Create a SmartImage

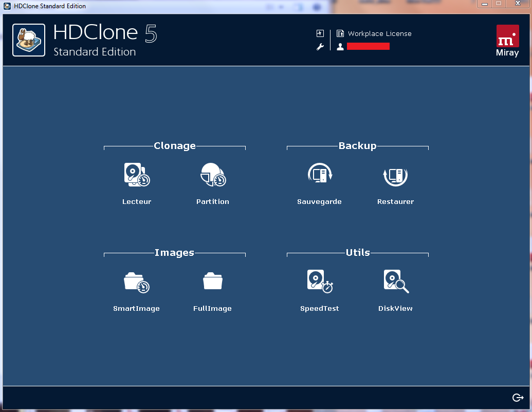click(137, 283)
